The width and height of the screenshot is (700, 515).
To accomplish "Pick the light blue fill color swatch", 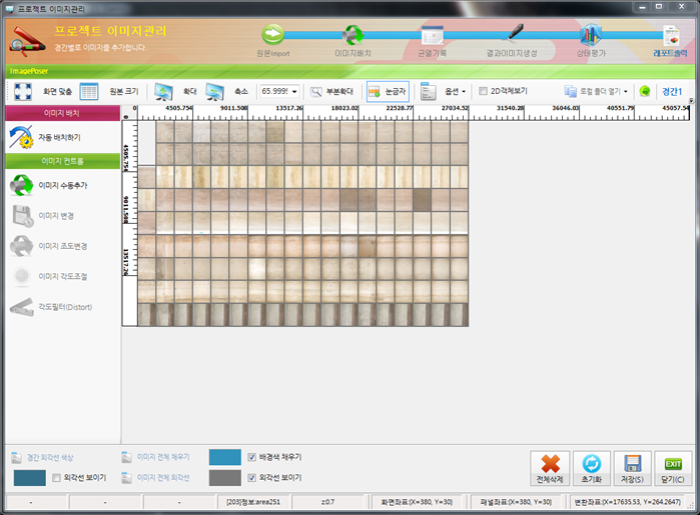I will (x=225, y=457).
